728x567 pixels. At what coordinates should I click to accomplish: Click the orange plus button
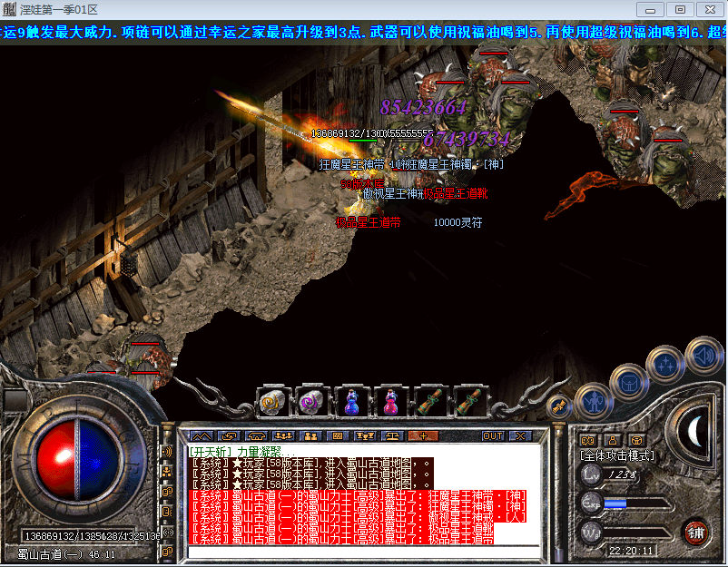tap(423, 436)
